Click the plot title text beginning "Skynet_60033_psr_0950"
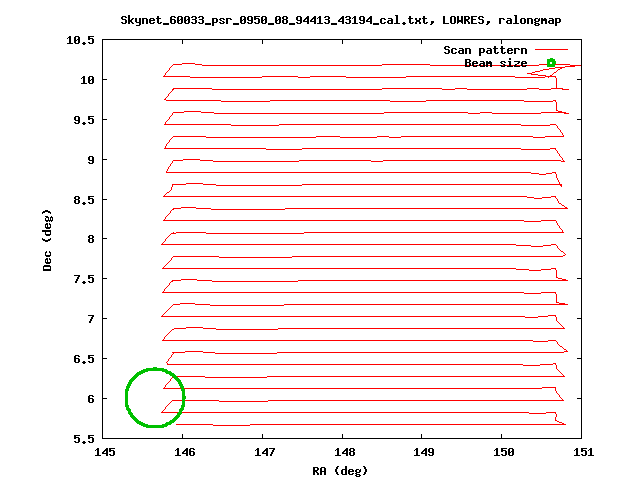 340,20
